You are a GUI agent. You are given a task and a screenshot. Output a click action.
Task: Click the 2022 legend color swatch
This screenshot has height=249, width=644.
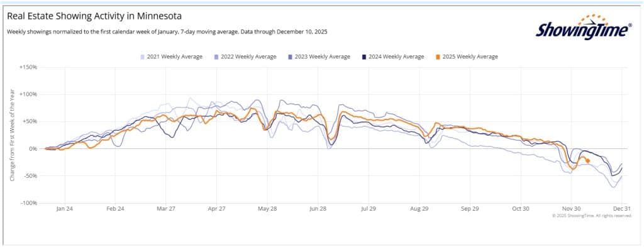coord(217,57)
